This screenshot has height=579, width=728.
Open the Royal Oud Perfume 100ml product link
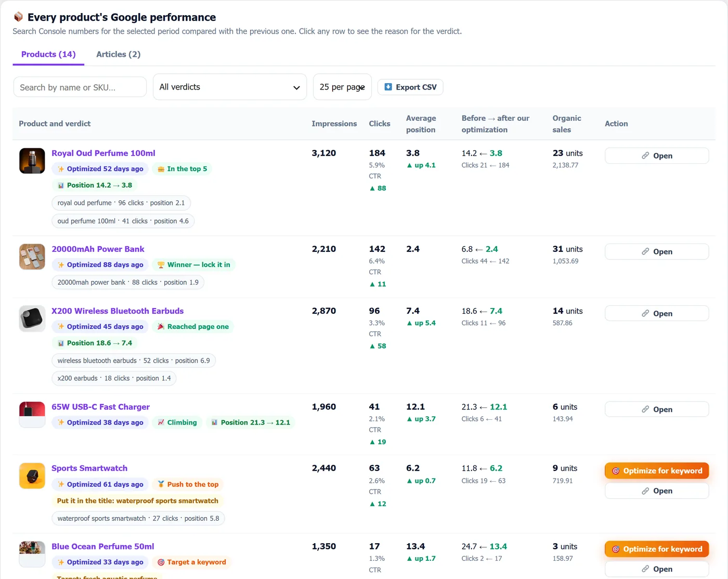tap(103, 153)
